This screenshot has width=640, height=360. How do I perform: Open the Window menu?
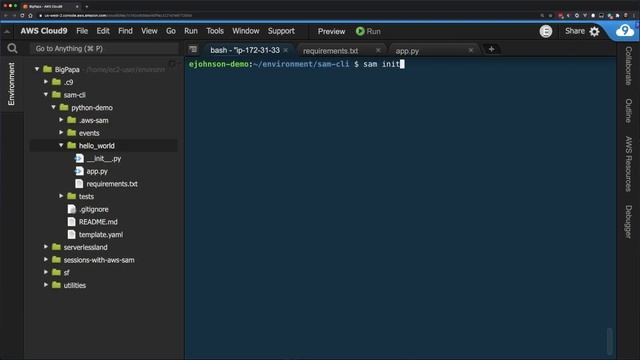coord(246,31)
